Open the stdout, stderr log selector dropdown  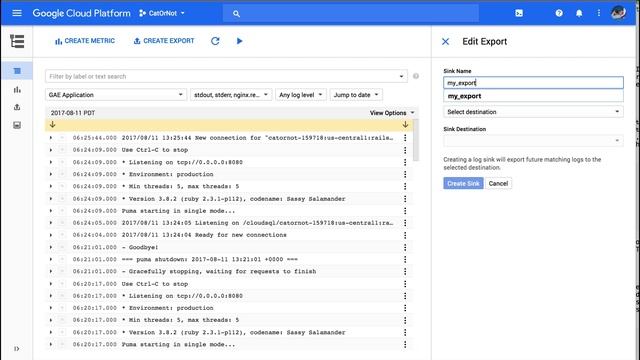[x=231, y=95]
